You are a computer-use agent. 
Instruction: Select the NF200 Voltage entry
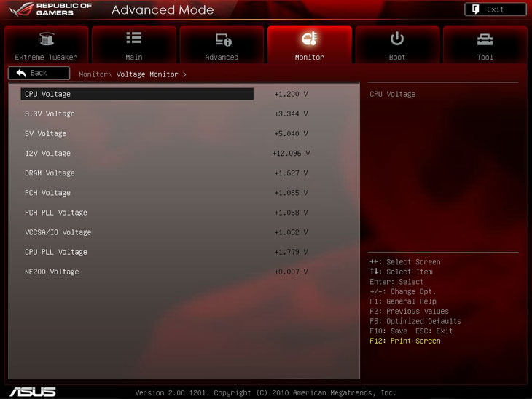52,272
